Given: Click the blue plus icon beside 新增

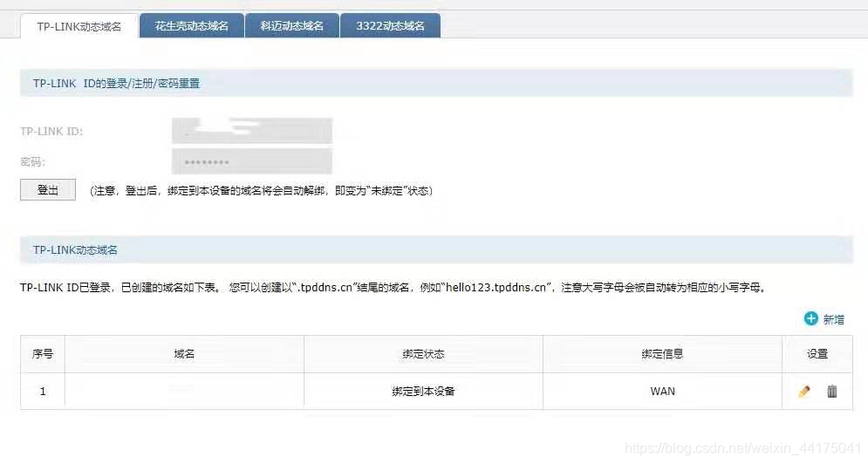Looking at the screenshot, I should 811,318.
